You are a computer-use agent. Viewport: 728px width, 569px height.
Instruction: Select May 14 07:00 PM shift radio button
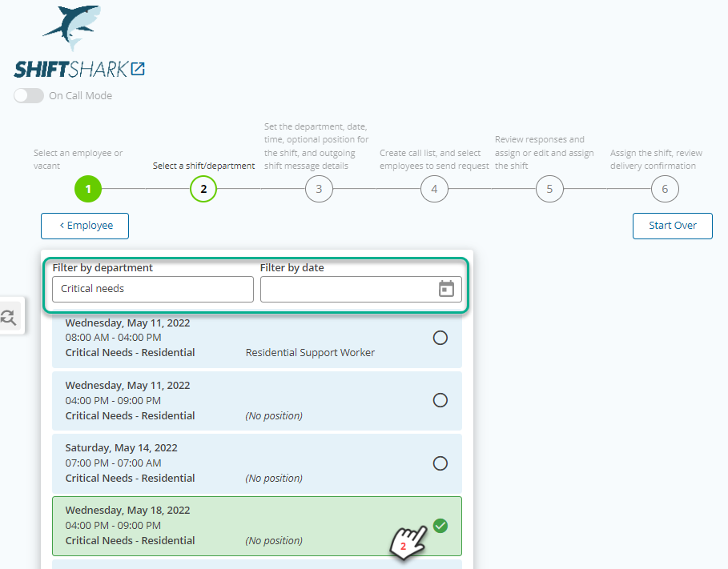pyautogui.click(x=440, y=463)
